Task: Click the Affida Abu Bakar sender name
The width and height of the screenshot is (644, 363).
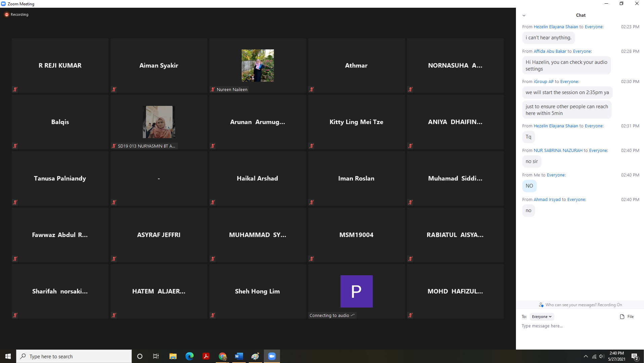Action: point(550,51)
